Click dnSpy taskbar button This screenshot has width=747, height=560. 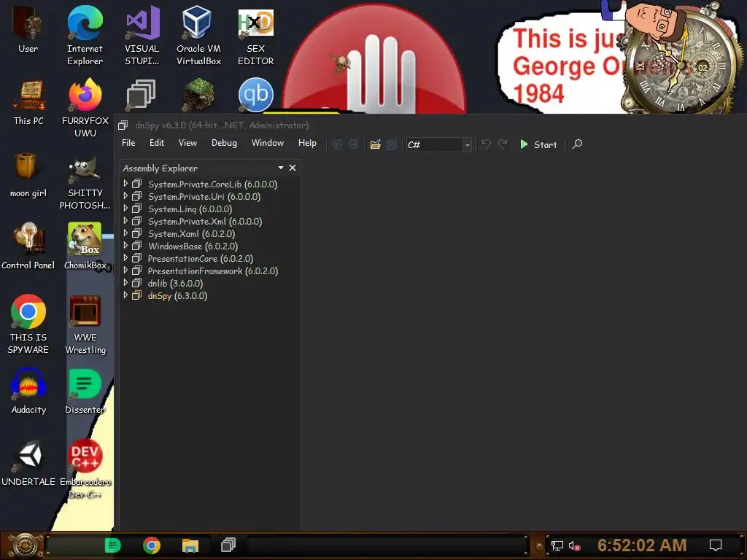(x=228, y=545)
